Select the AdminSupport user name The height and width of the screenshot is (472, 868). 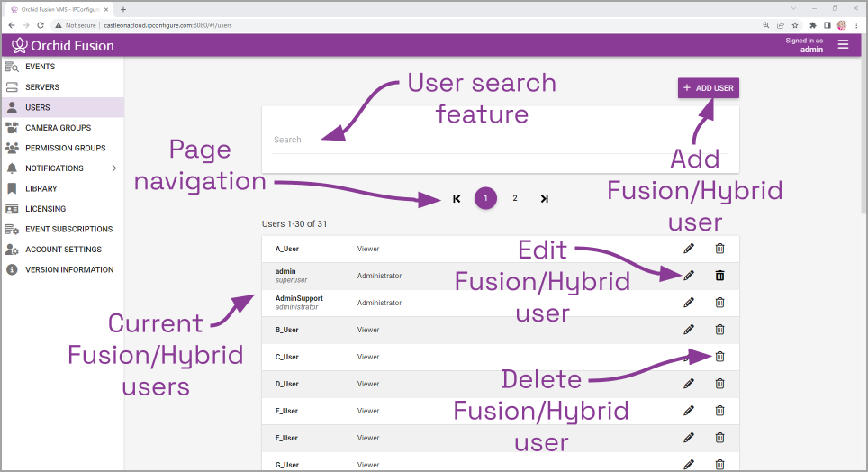[299, 298]
